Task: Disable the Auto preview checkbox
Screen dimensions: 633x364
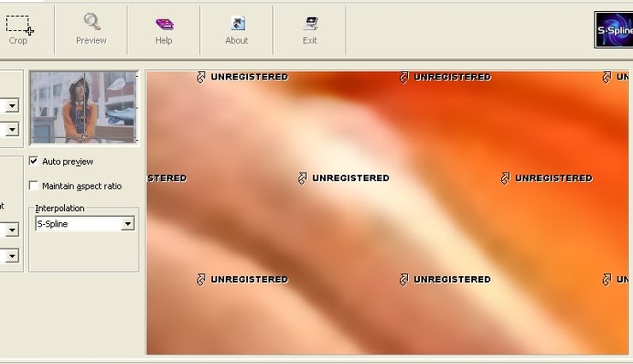Action: tap(34, 161)
